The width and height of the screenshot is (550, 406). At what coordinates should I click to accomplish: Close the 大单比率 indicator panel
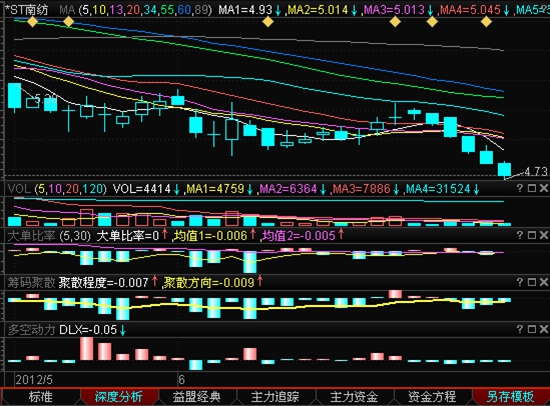point(543,235)
